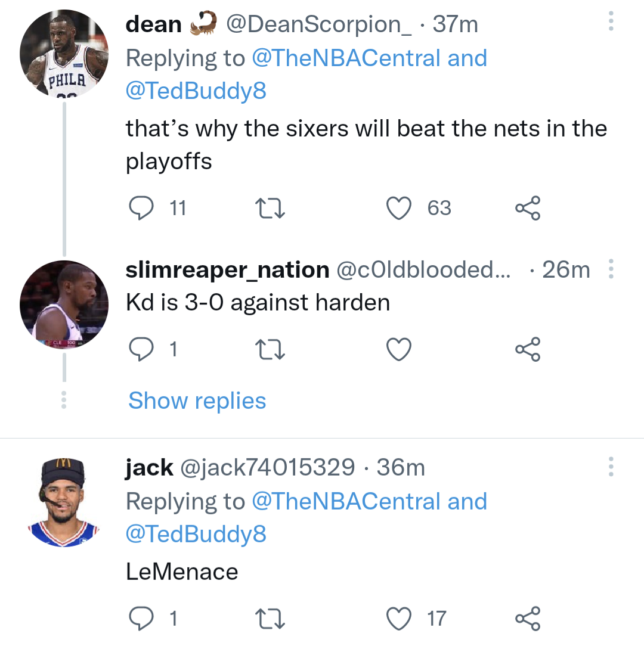Open more options on slimreaper_nation's tweet
644x649 pixels.
(x=610, y=269)
